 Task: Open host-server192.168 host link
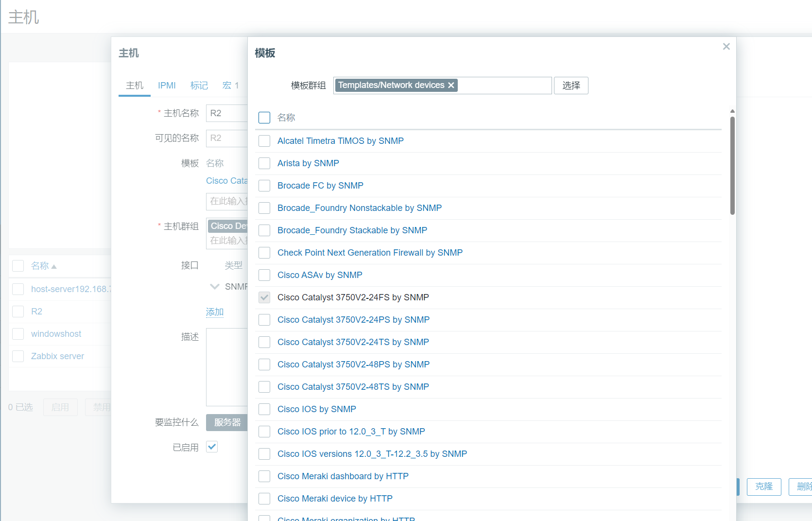click(x=71, y=289)
